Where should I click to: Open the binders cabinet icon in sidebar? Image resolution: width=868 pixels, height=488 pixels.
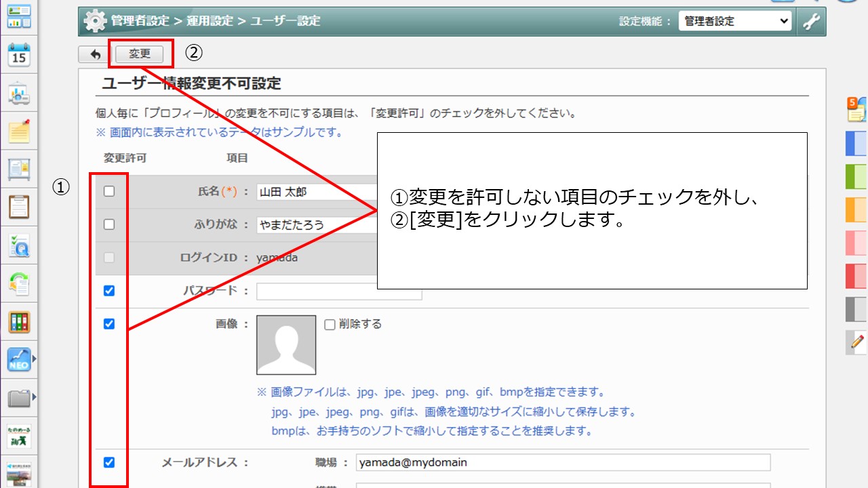(x=19, y=322)
